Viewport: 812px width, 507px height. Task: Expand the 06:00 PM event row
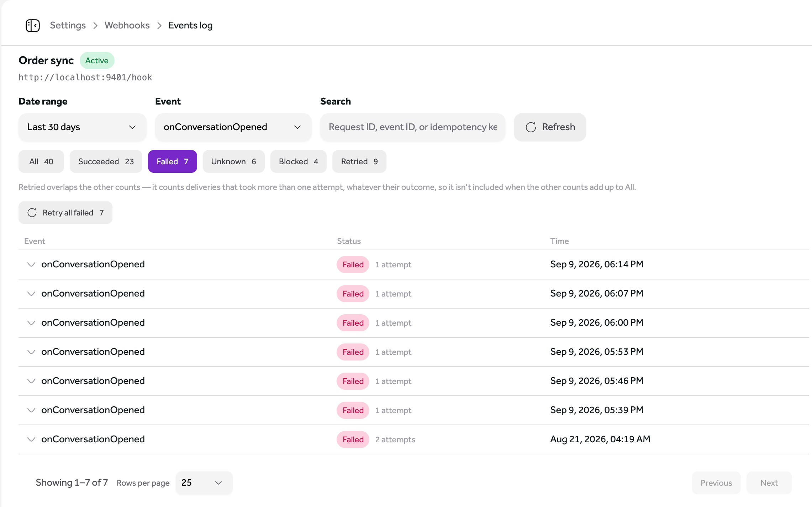tap(31, 323)
